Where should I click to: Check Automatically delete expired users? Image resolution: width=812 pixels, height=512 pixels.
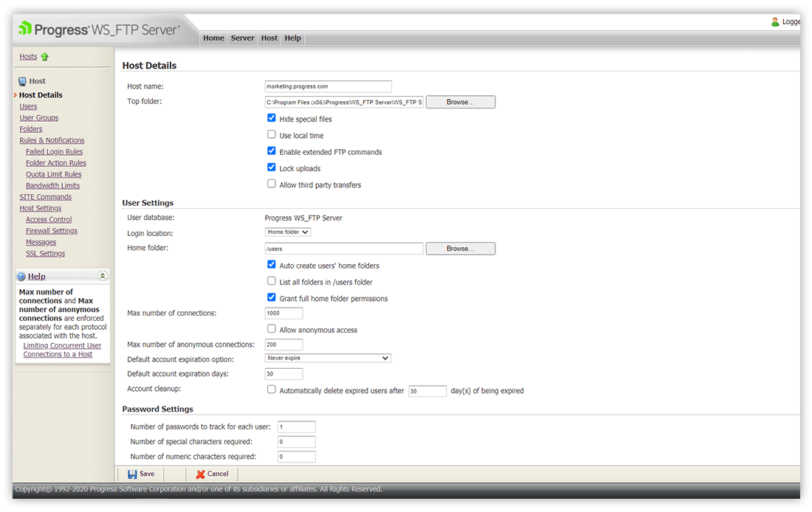(x=272, y=390)
